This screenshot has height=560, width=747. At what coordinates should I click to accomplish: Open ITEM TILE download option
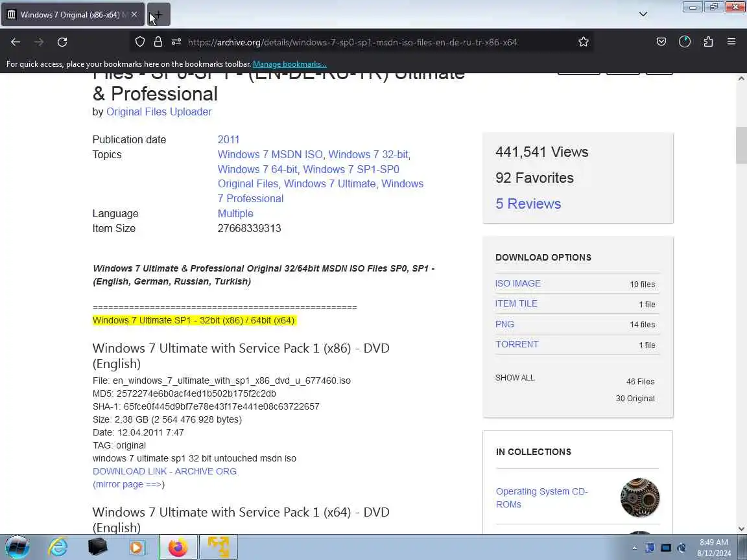click(516, 303)
